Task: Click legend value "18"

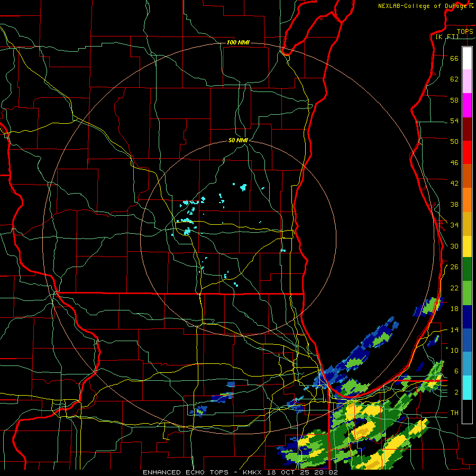Action: (454, 309)
